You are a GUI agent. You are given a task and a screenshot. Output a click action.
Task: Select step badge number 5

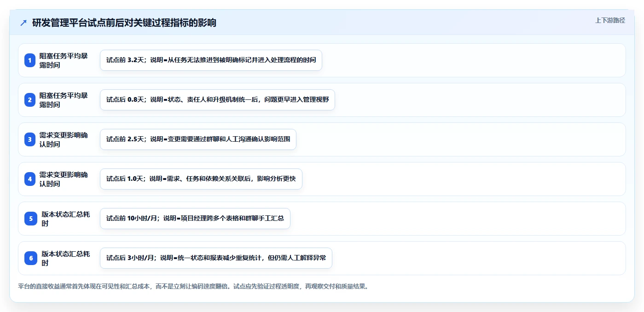(x=31, y=219)
